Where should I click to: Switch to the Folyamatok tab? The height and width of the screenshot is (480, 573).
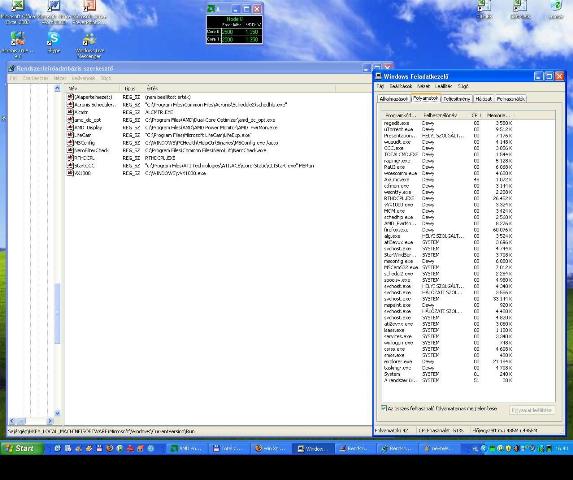pos(425,98)
